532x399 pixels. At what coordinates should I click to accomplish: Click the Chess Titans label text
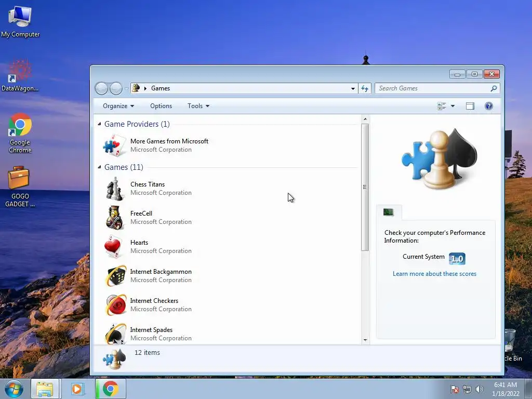pyautogui.click(x=148, y=184)
